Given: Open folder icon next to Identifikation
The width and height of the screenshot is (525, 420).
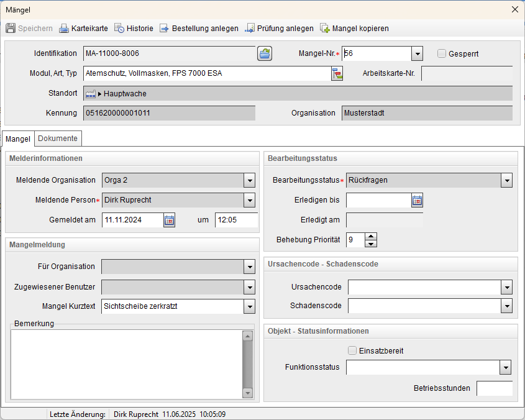Looking at the screenshot, I should pos(265,54).
